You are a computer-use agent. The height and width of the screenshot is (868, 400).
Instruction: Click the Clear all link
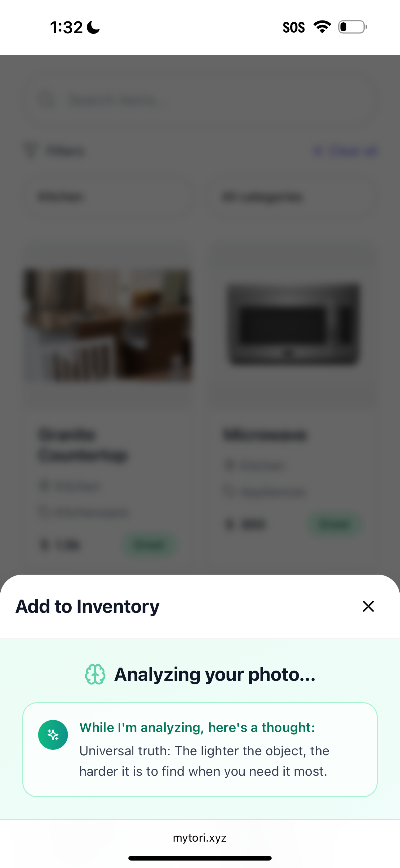pyautogui.click(x=346, y=151)
